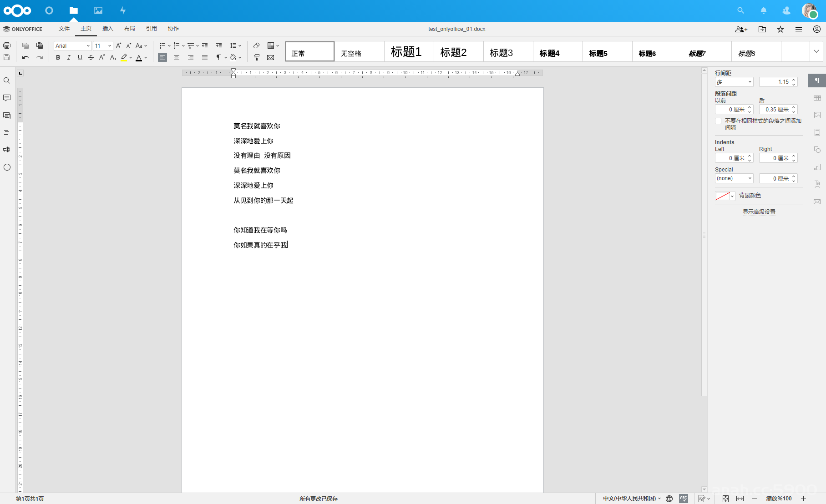The width and height of the screenshot is (826, 504).
Task: Apply the 无空格 no-spacing style
Action: pyautogui.click(x=360, y=51)
